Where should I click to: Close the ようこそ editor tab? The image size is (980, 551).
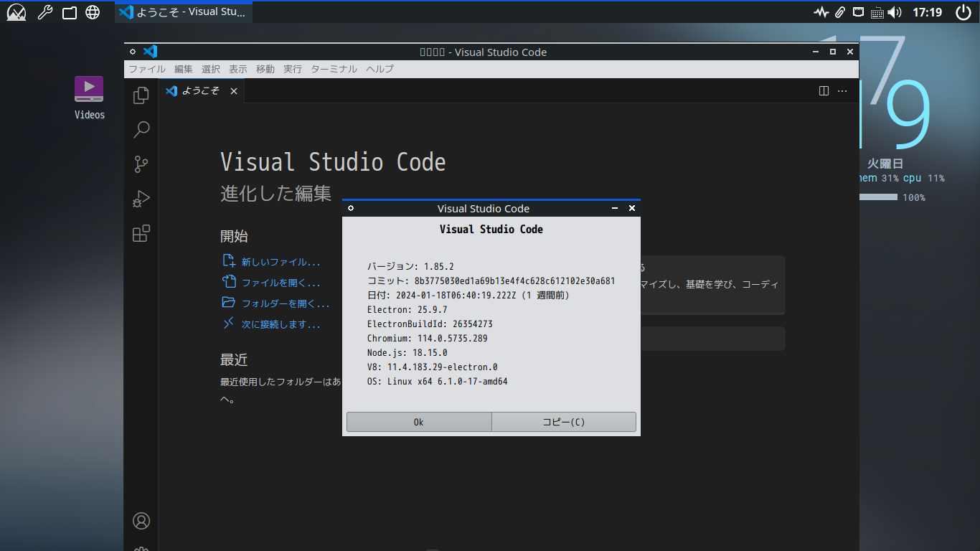click(x=233, y=91)
